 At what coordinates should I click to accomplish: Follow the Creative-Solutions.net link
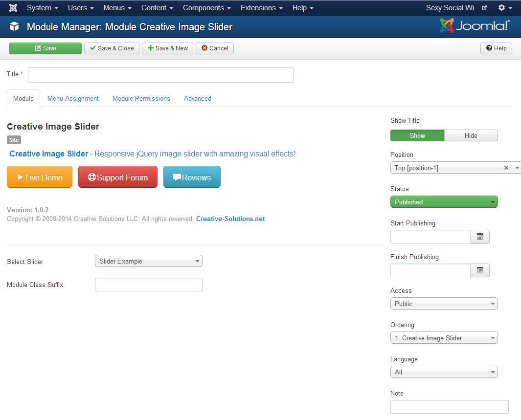click(x=230, y=219)
